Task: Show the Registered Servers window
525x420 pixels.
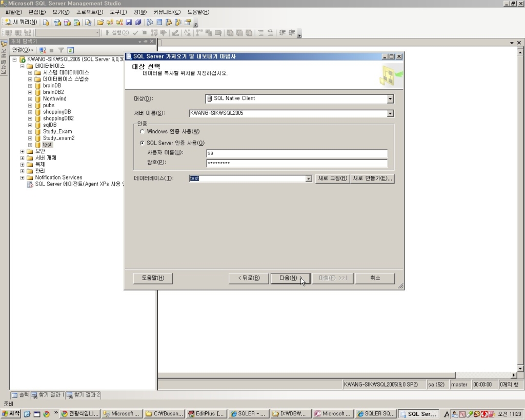Action: (x=150, y=23)
